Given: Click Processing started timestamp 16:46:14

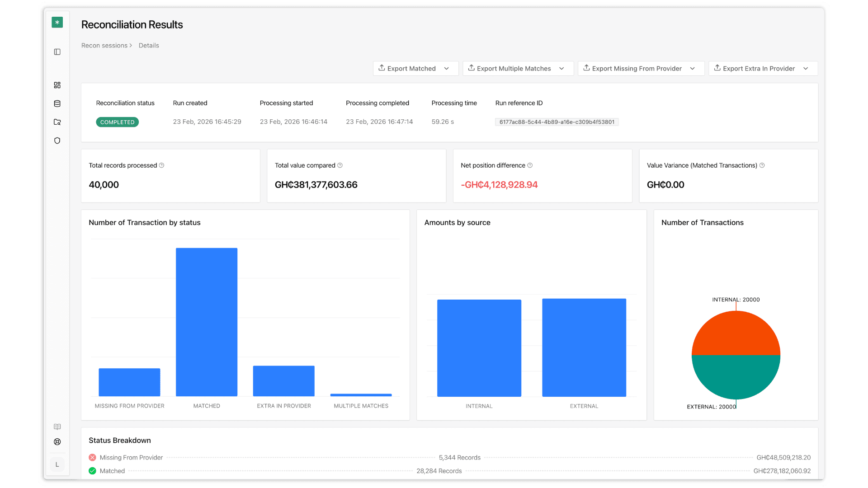Looking at the screenshot, I should [x=293, y=122].
